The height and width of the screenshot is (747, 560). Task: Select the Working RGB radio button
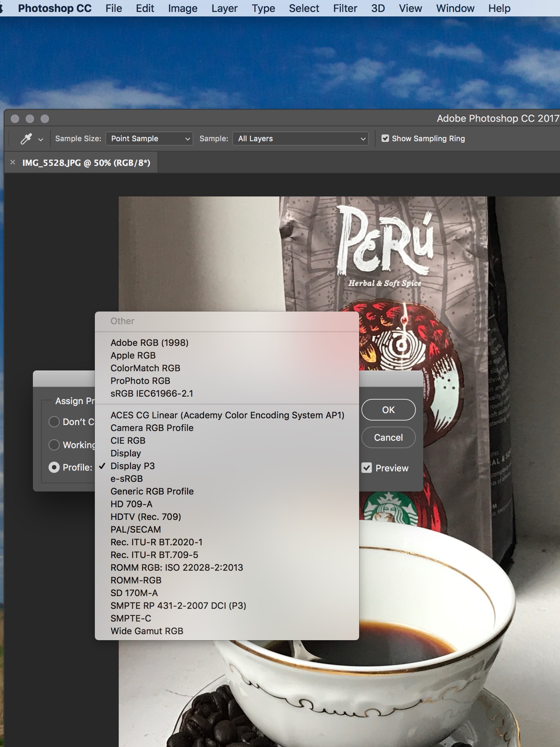pos(54,445)
